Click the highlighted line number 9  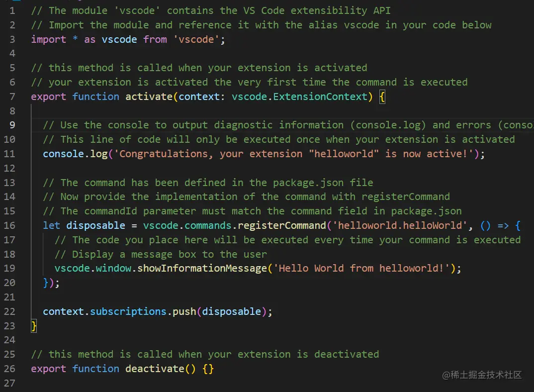[12, 125]
